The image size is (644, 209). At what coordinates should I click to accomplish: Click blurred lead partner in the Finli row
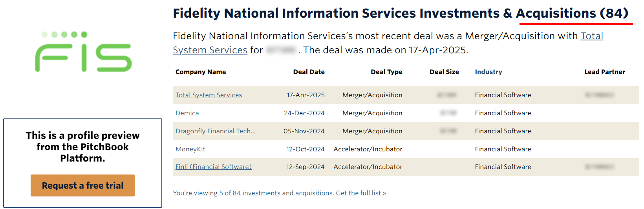click(x=599, y=167)
